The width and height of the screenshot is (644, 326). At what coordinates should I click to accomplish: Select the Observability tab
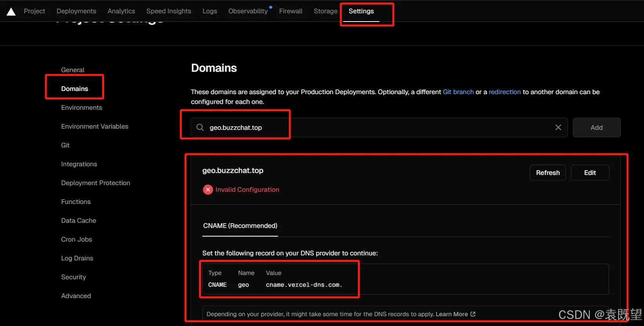[x=248, y=11]
